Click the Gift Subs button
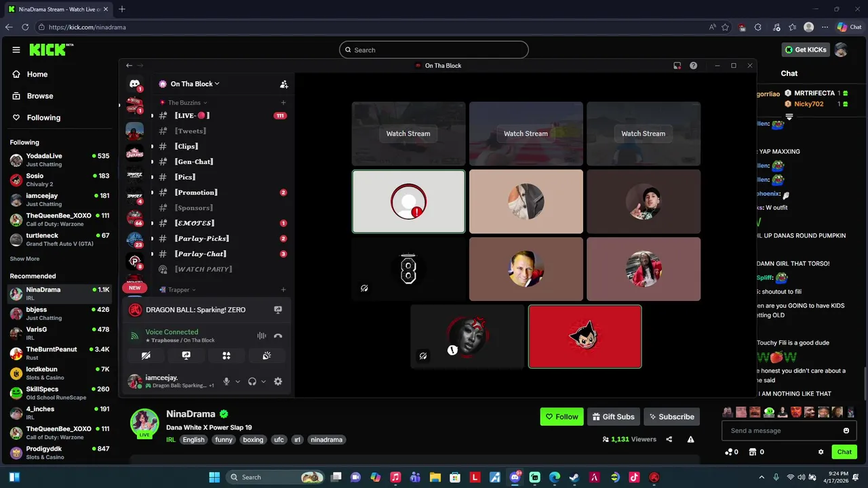 [x=613, y=417]
